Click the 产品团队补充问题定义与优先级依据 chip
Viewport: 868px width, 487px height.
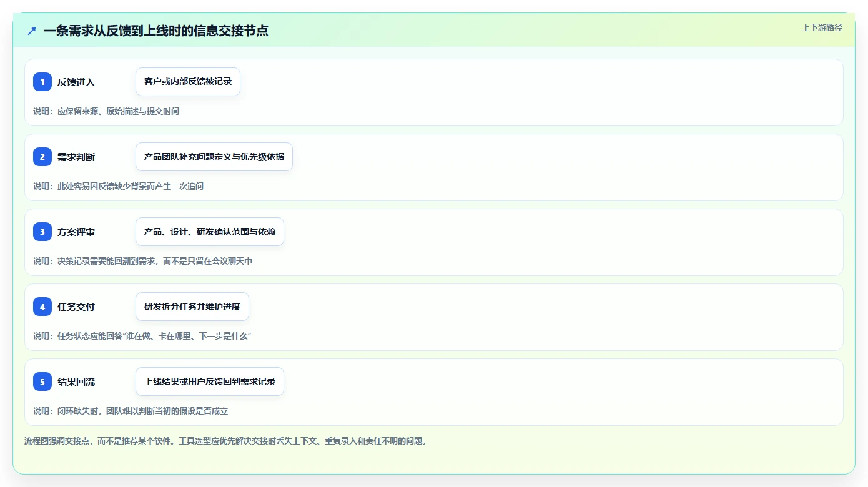(x=214, y=157)
